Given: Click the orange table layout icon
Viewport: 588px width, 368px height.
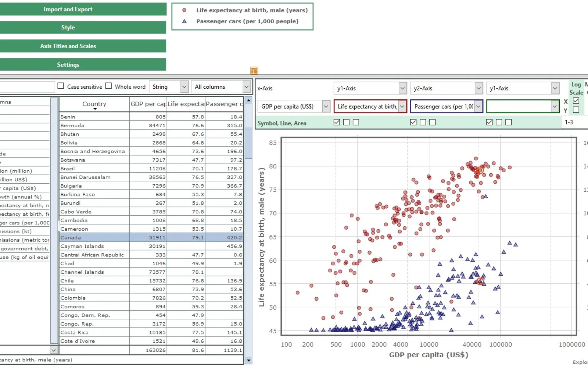Looking at the screenshot, I should point(254,70).
